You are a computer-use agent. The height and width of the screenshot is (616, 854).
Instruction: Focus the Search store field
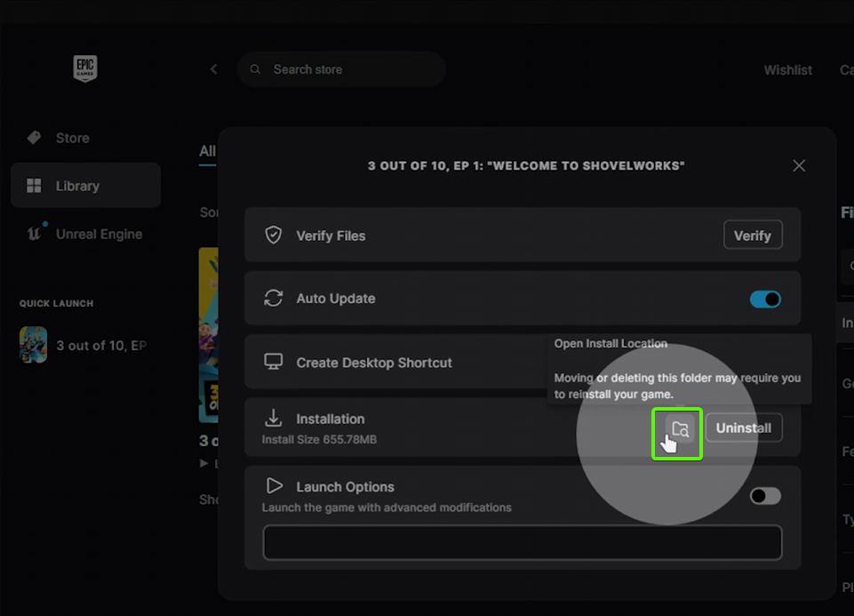pyautogui.click(x=341, y=69)
